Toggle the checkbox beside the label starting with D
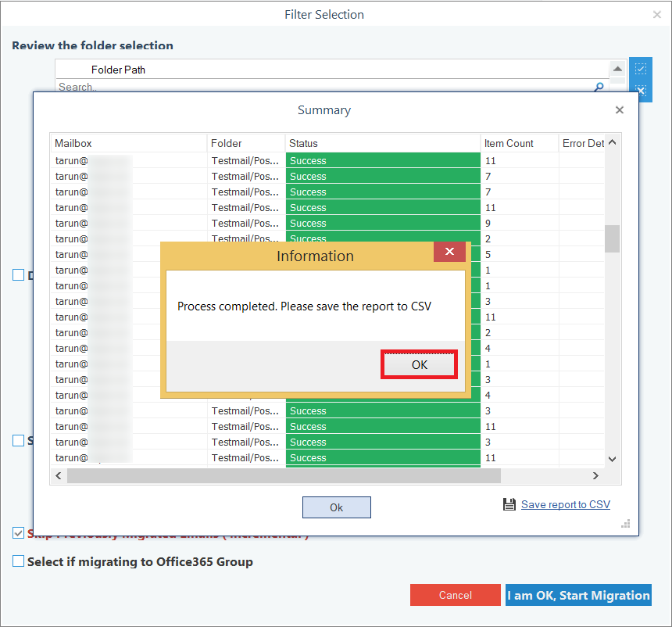The height and width of the screenshot is (627, 672). (x=19, y=274)
